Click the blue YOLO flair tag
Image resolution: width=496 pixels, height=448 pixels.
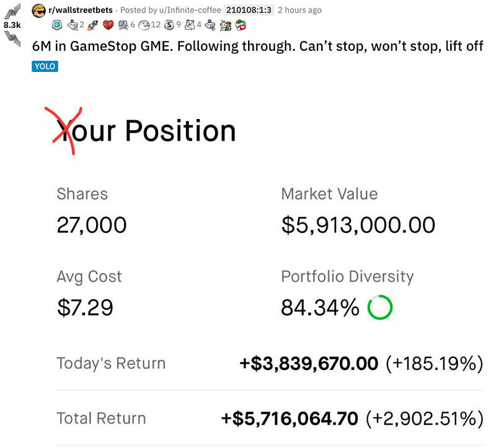pyautogui.click(x=44, y=66)
